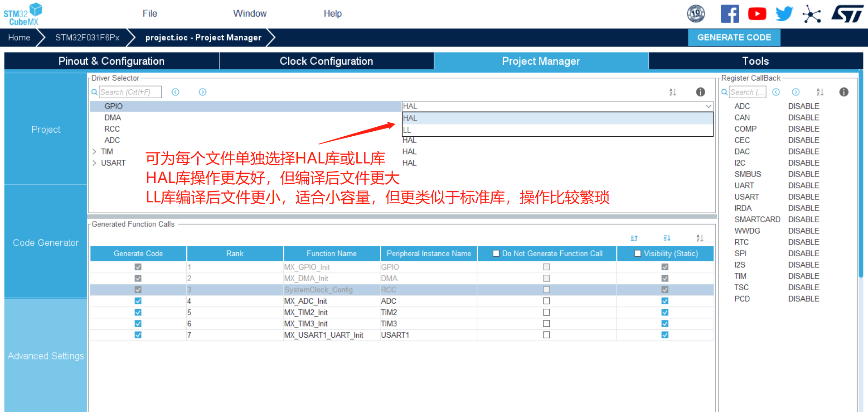
Task: Open the 10 Years anniversary badge
Action: [x=696, y=14]
